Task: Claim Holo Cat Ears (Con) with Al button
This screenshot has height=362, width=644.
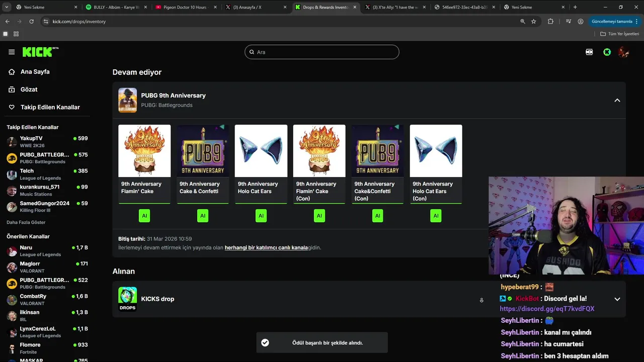Action: pos(436,216)
